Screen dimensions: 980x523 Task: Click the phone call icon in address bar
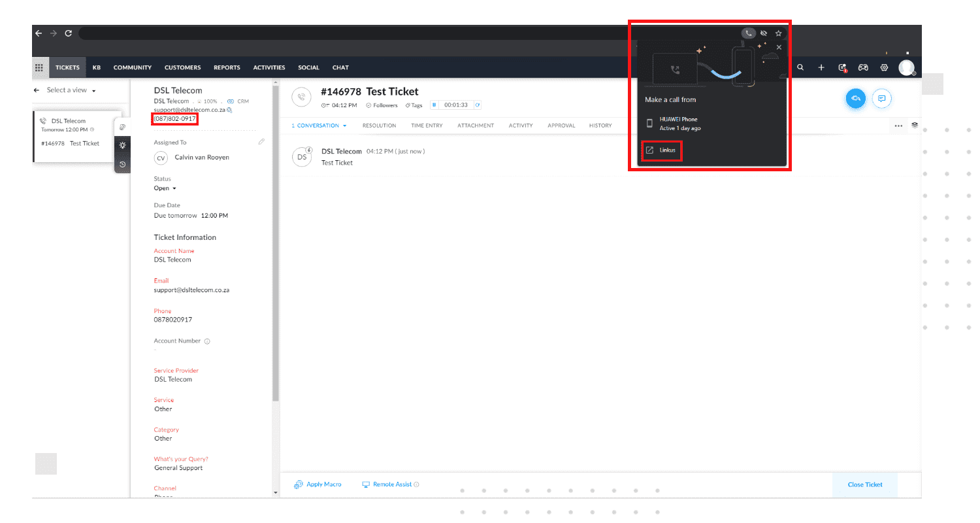tap(749, 33)
